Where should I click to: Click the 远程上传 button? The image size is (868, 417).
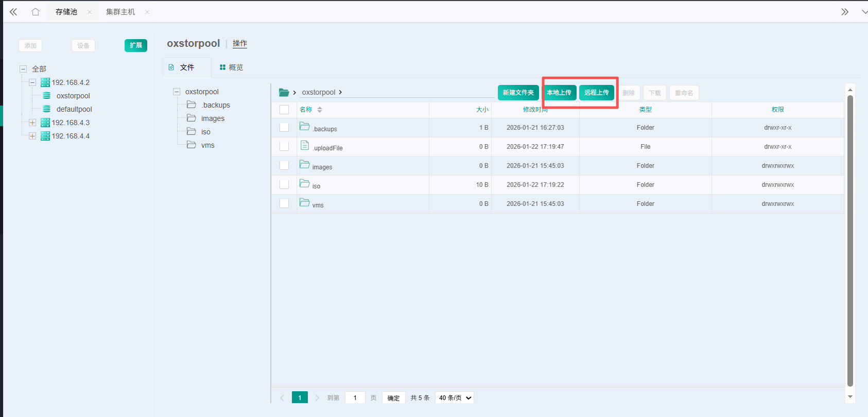point(596,93)
